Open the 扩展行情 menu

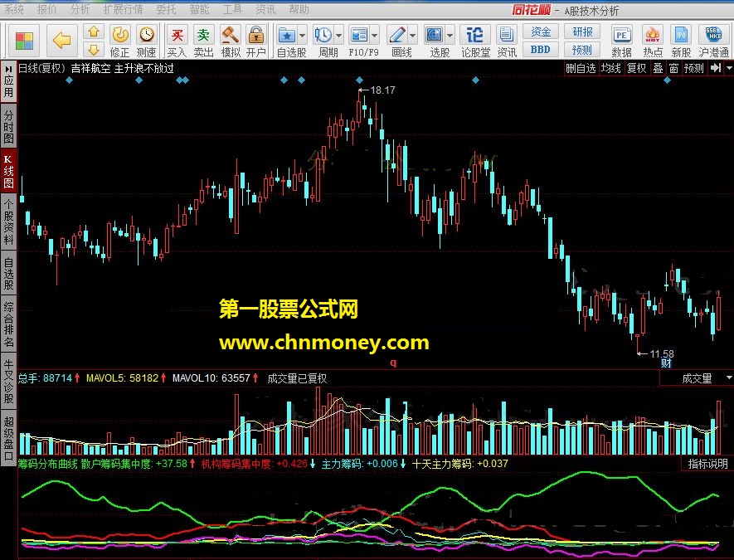click(123, 9)
